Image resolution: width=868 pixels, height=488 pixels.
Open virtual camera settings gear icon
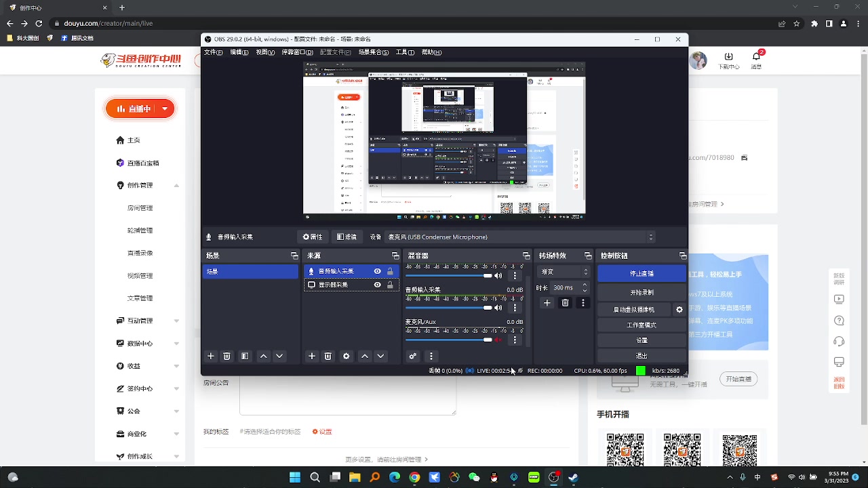(679, 310)
